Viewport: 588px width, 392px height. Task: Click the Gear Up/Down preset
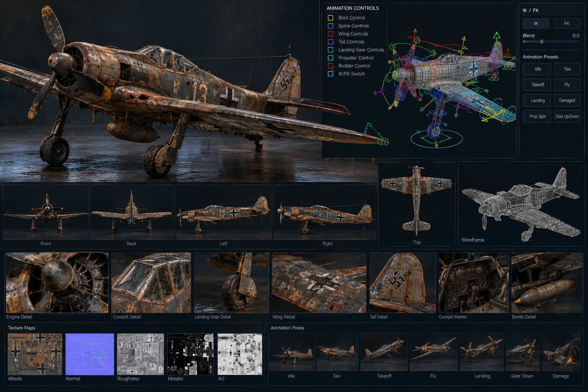567,116
